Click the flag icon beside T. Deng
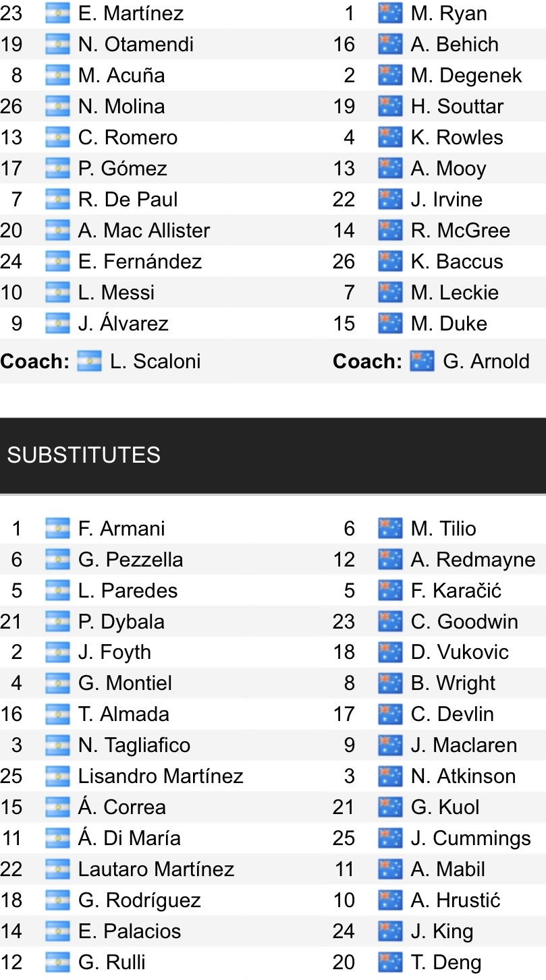This screenshot has width=546, height=980. (x=390, y=962)
